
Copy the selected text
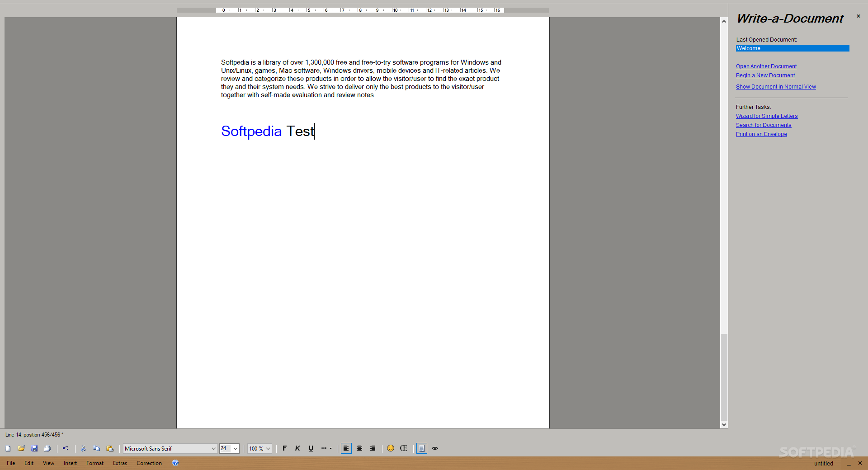coord(97,448)
